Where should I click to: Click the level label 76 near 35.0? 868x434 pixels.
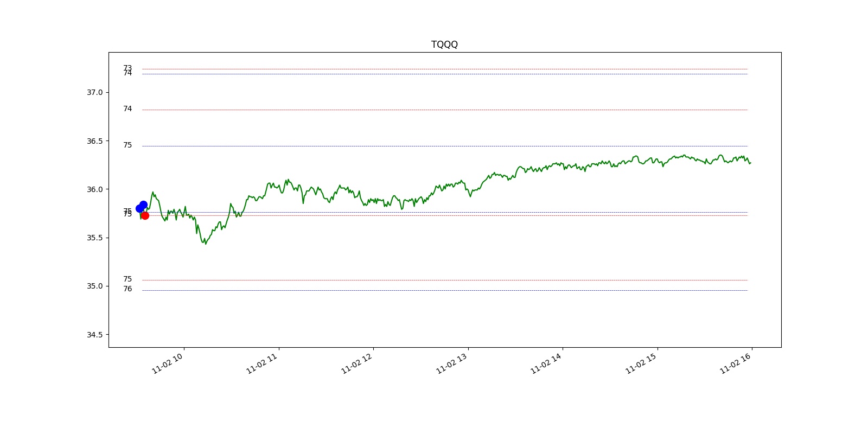127,289
